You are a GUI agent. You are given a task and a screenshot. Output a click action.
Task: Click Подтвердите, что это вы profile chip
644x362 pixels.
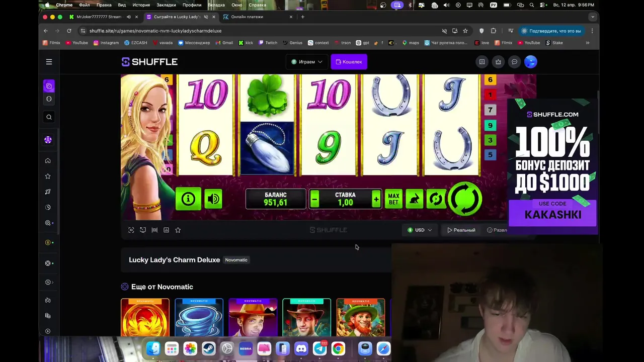click(552, 31)
